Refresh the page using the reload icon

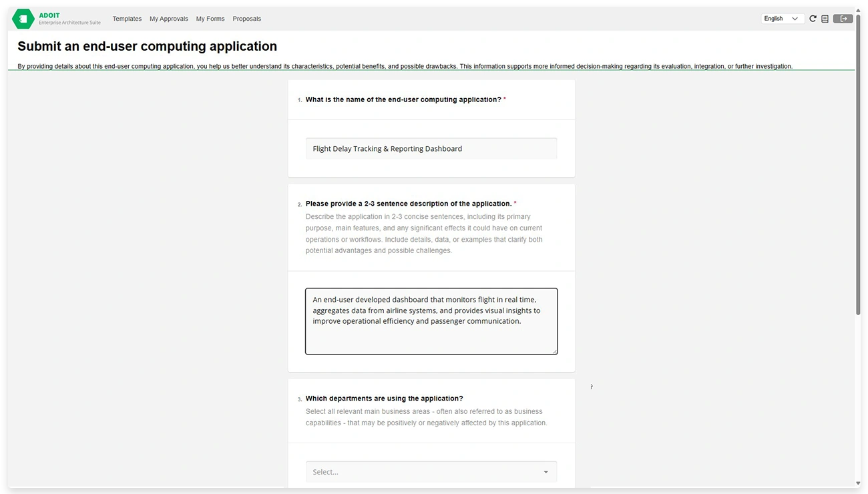click(813, 19)
